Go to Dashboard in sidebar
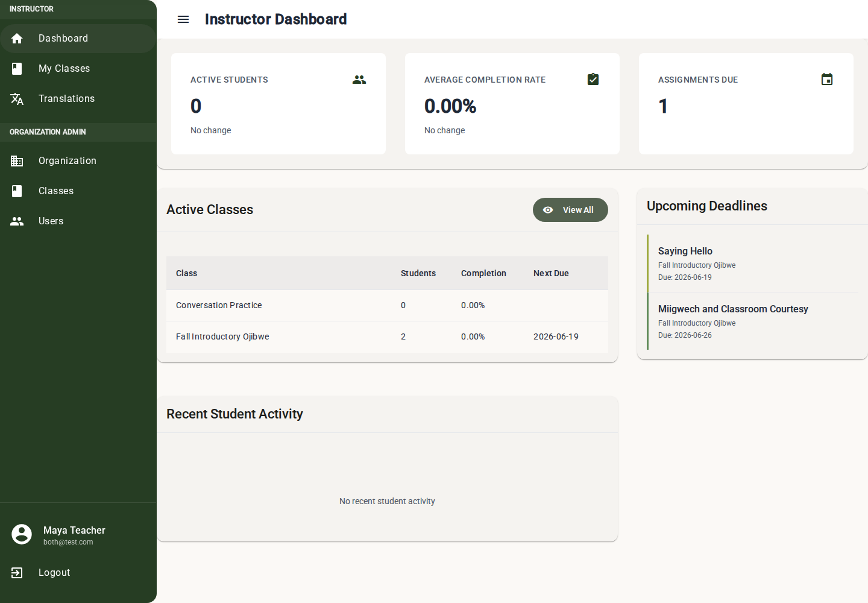The height and width of the screenshot is (603, 868). pyautogui.click(x=78, y=39)
